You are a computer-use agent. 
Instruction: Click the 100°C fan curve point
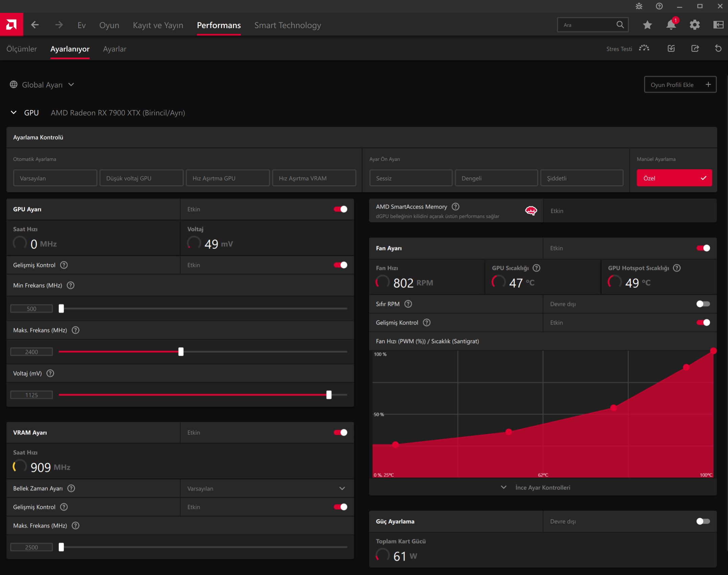pos(713,351)
